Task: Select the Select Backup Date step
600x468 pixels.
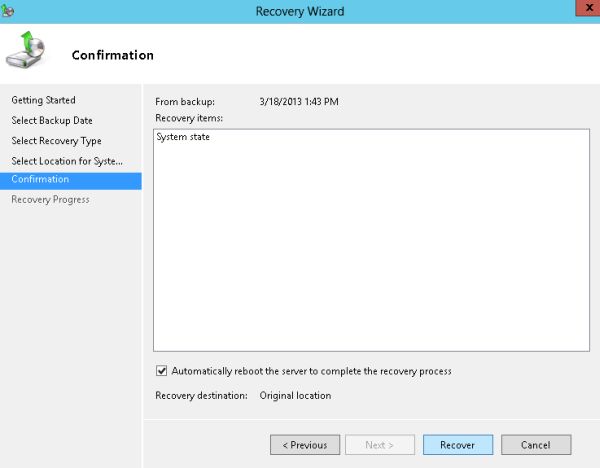Action: (x=52, y=121)
